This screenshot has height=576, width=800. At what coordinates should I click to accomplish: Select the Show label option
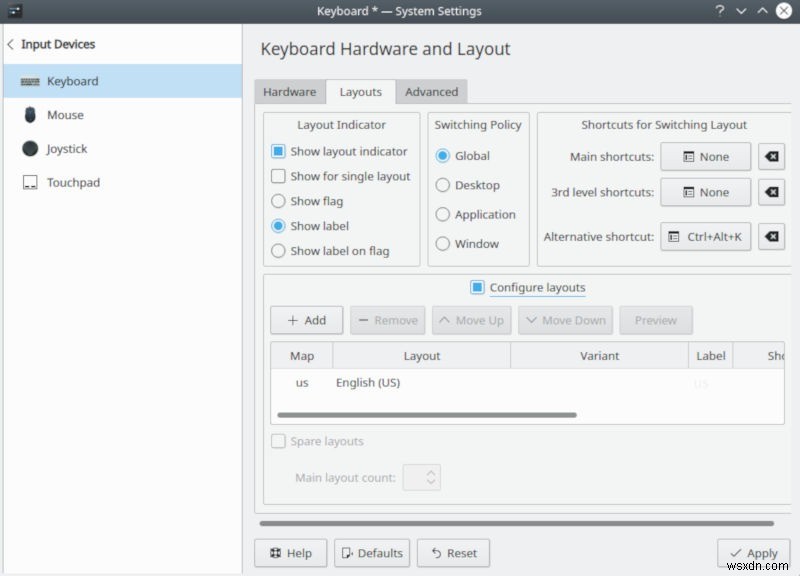click(278, 226)
